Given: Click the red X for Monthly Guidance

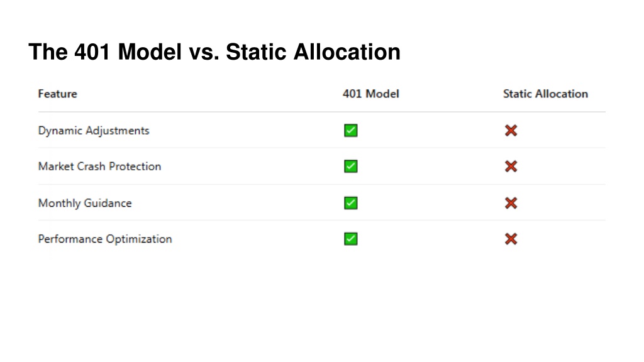Looking at the screenshot, I should 511,203.
